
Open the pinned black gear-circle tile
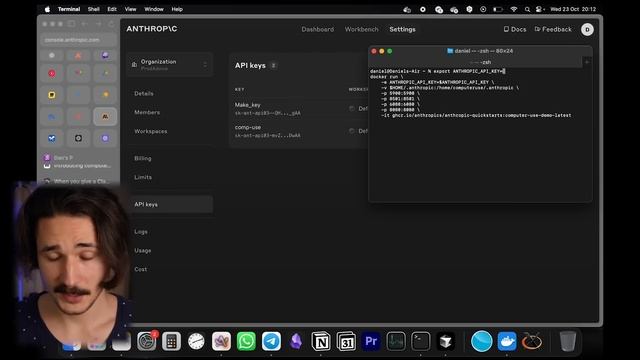click(x=78, y=138)
